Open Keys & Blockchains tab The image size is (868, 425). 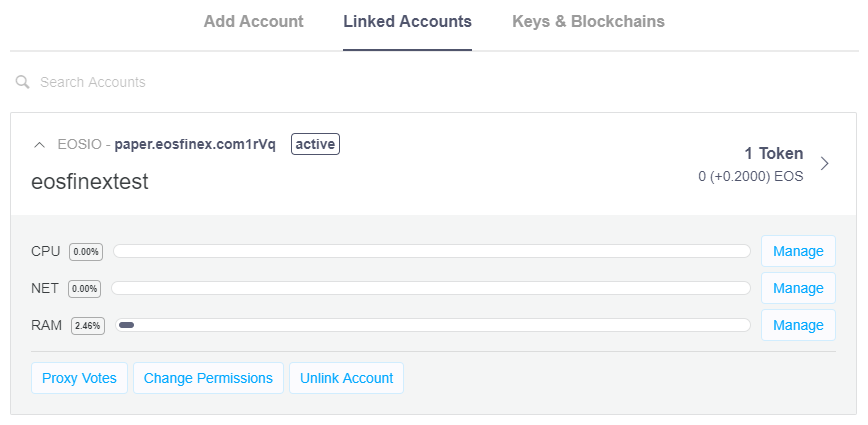tap(588, 22)
